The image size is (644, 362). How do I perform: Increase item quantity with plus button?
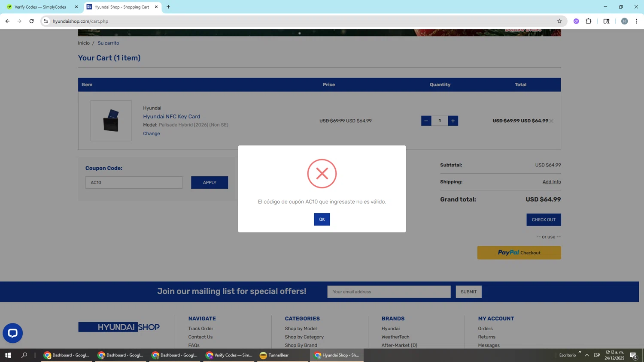(x=453, y=121)
